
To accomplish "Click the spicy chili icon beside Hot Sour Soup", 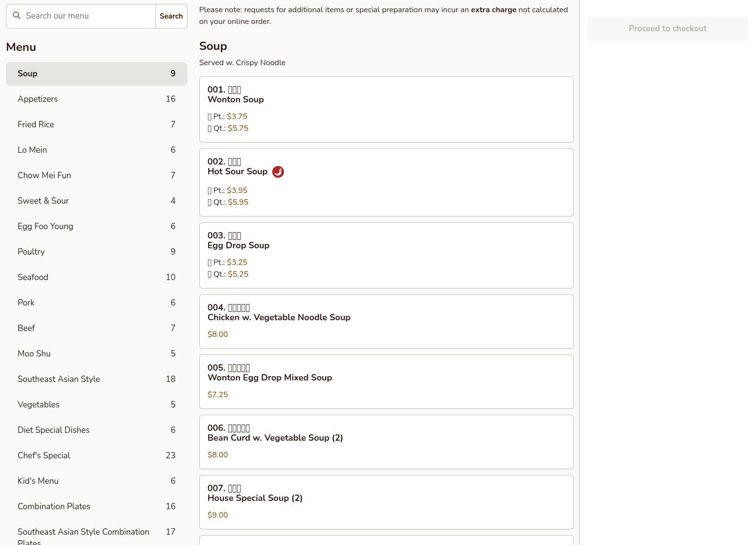I will tap(278, 172).
